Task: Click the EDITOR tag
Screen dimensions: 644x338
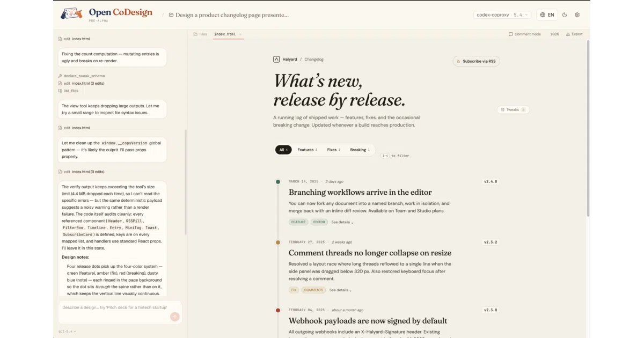Action: (x=319, y=222)
